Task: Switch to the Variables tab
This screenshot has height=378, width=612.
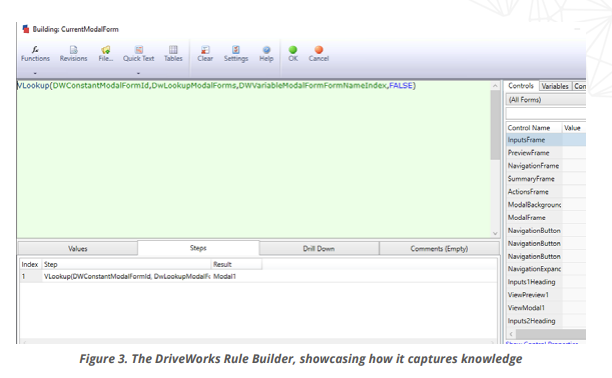Action: (555, 86)
